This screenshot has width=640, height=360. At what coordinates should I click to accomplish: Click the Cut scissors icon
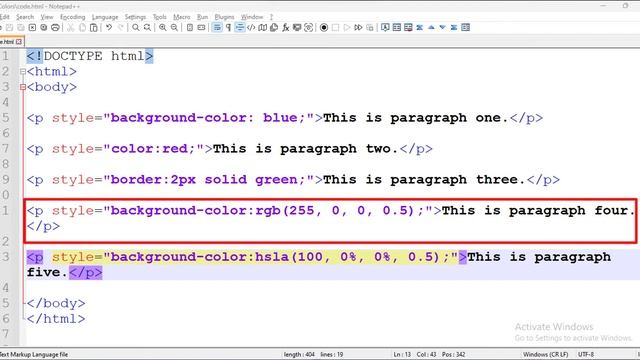(x=71, y=27)
